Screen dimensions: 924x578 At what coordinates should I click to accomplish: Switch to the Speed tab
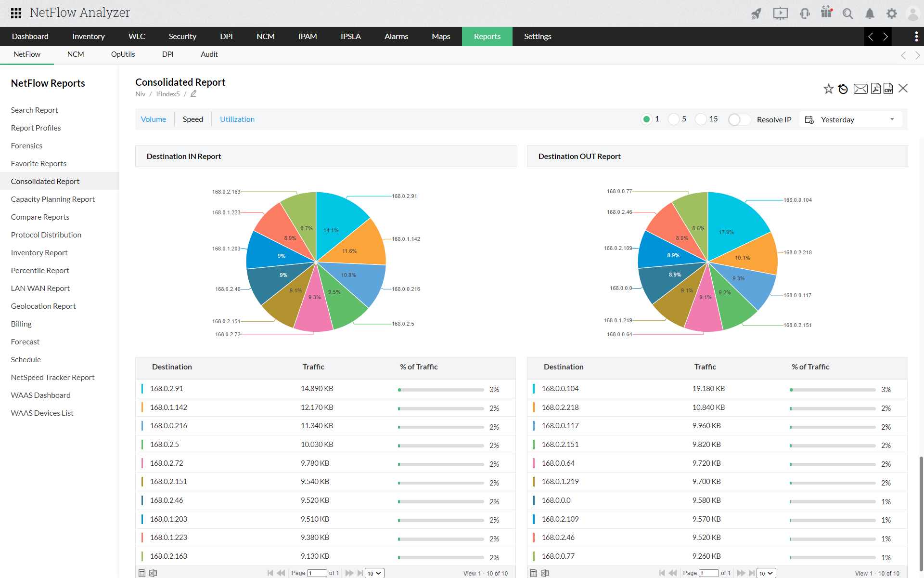point(193,119)
